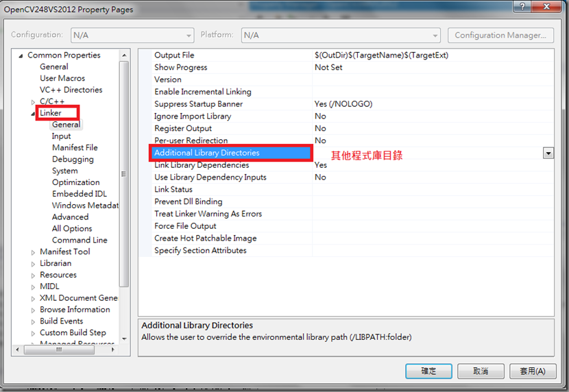
Task: Open the Additional Library Directories value dropdown
Action: coord(548,154)
